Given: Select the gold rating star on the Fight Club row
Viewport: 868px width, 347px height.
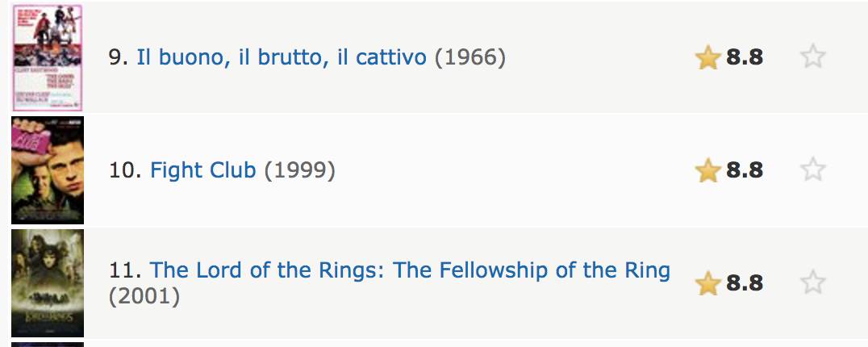Looking at the screenshot, I should click(708, 170).
